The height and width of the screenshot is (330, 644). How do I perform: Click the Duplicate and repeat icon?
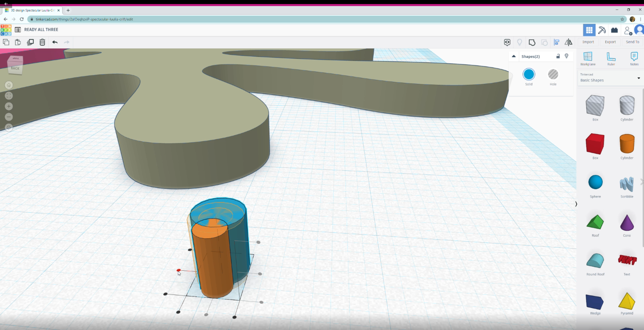click(30, 42)
